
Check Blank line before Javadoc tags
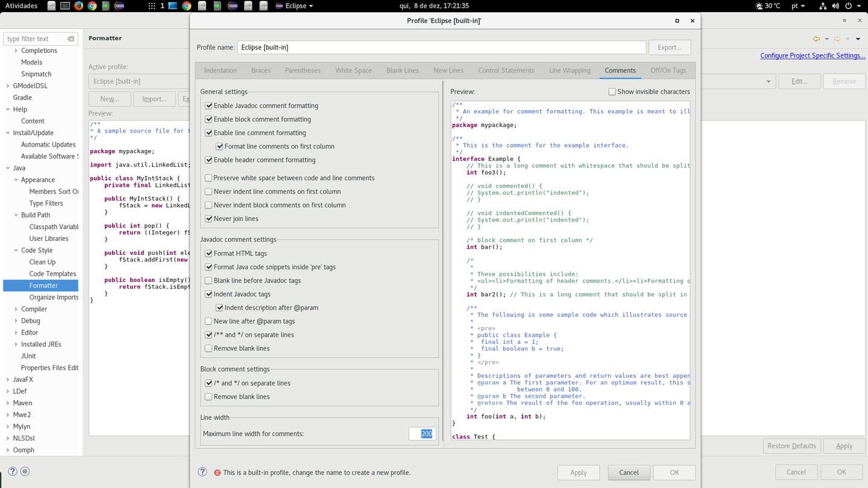click(x=209, y=281)
